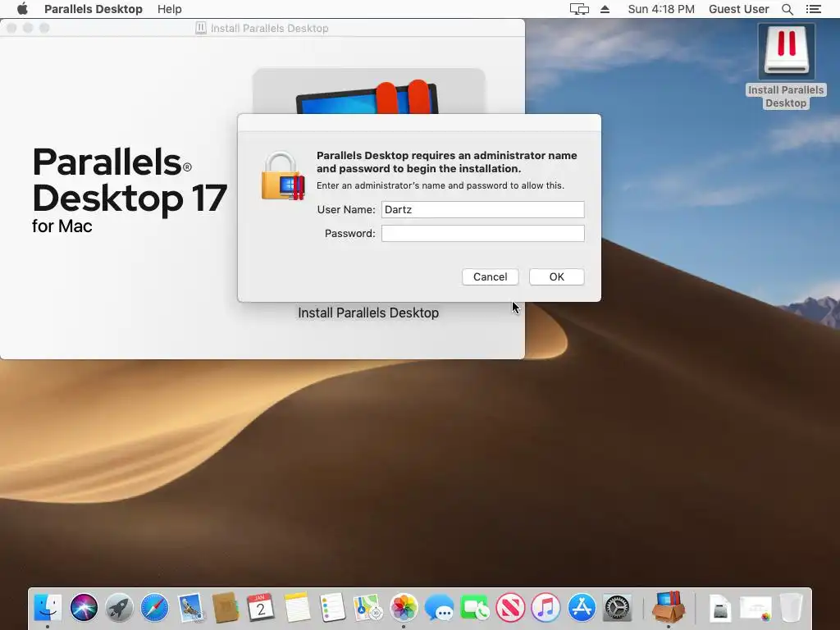
Task: Open Reminders list icon in Dock
Action: point(332,608)
